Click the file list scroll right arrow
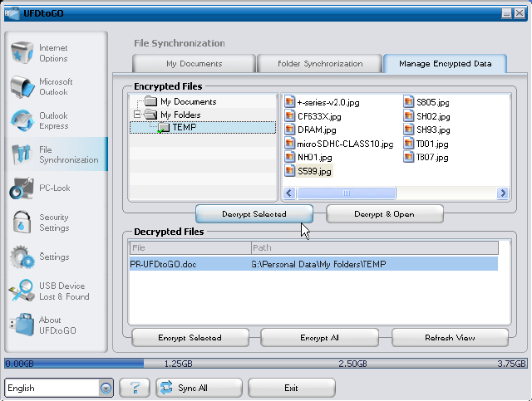 (x=503, y=193)
